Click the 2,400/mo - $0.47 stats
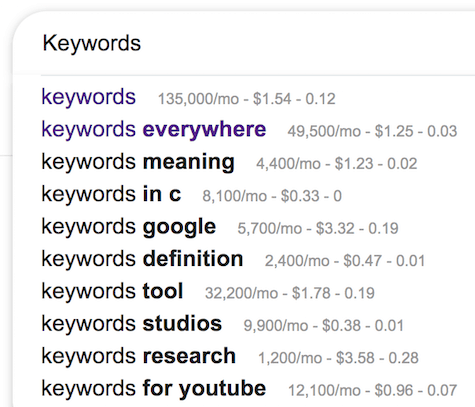Screen dimensions: 475x407 coord(345,261)
